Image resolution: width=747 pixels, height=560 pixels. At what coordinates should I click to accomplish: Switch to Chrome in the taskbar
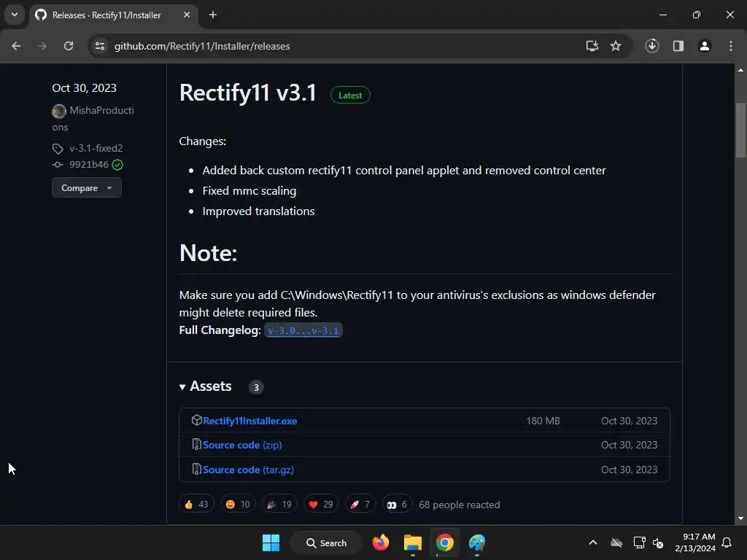click(x=444, y=542)
